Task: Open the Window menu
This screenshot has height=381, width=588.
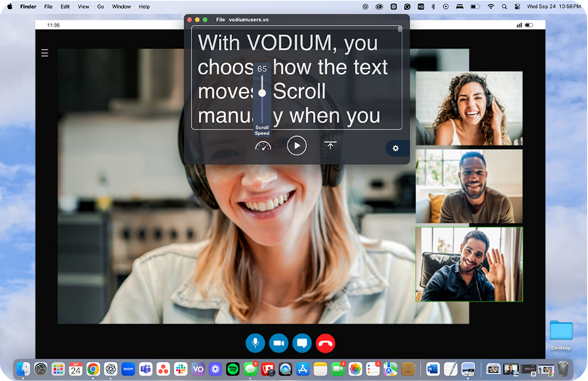Action: point(121,7)
